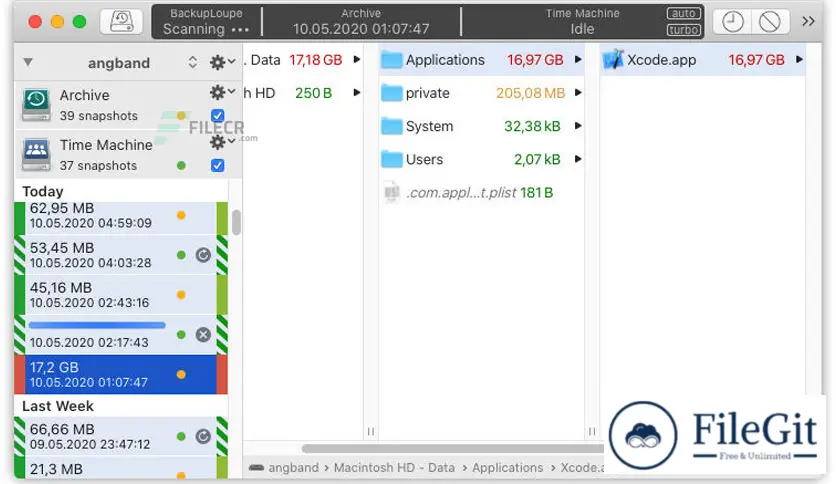Viewport: 836px width, 484px height.
Task: Expand the 250 B HD row arrow
Action: click(357, 93)
